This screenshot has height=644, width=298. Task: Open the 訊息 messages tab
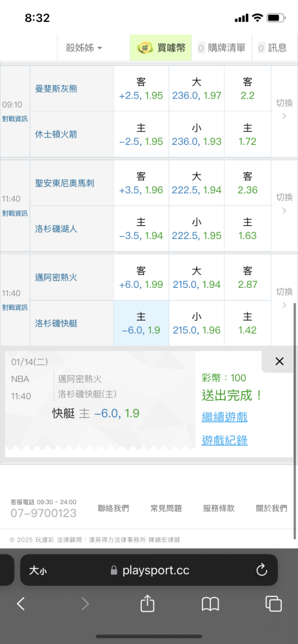[x=272, y=48]
